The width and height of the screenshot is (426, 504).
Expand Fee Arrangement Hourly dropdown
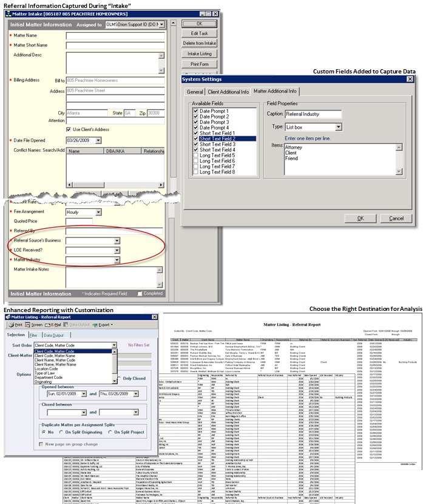(98, 212)
